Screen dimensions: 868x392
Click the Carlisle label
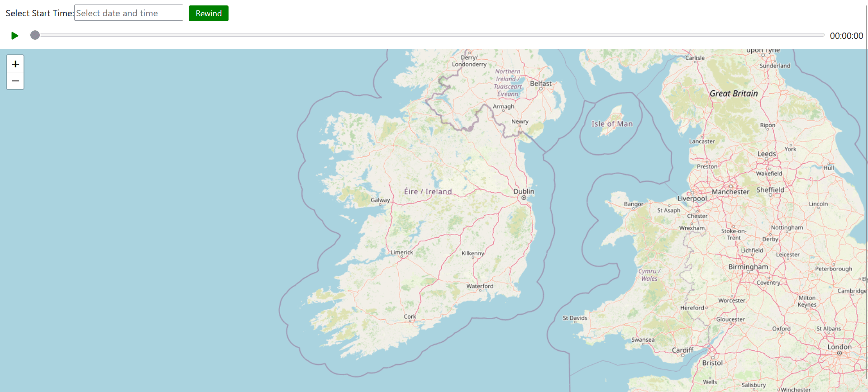pyautogui.click(x=695, y=58)
